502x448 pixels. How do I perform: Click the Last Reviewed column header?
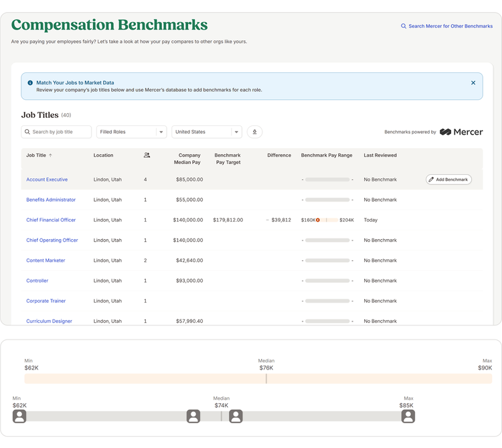[380, 155]
